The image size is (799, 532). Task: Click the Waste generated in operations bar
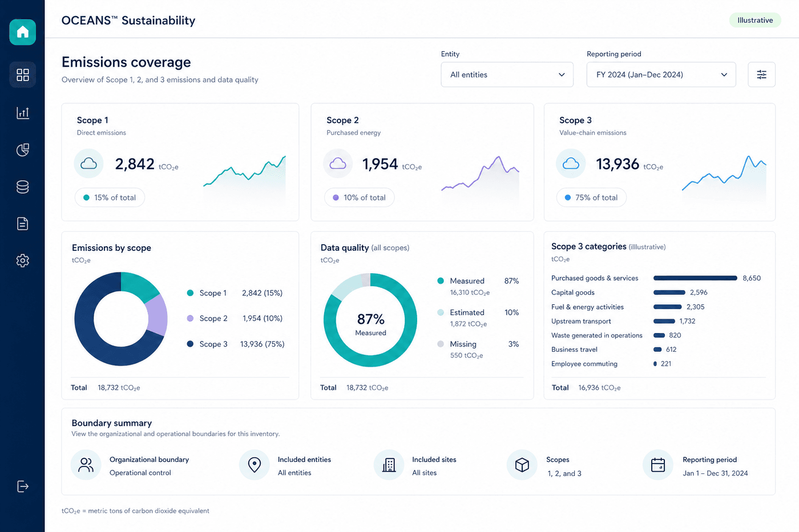click(659, 335)
